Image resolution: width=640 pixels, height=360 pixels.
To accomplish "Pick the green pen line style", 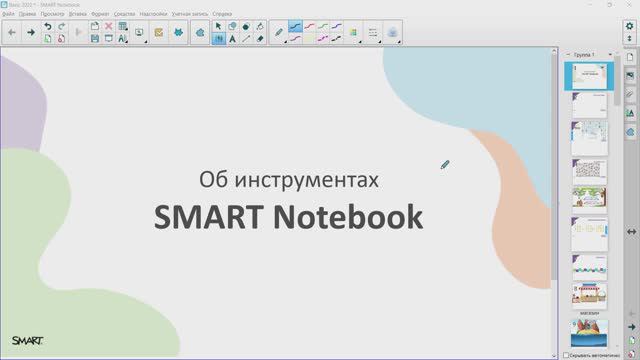I will [322, 27].
